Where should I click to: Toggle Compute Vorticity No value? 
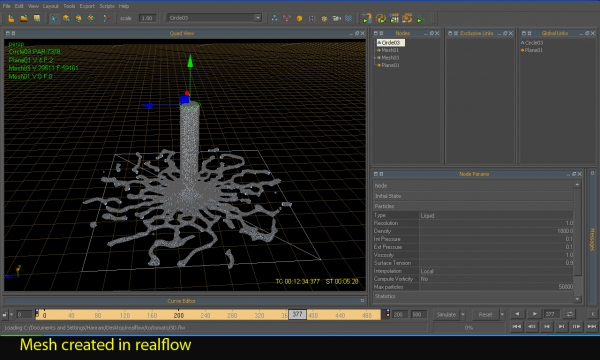pos(496,279)
